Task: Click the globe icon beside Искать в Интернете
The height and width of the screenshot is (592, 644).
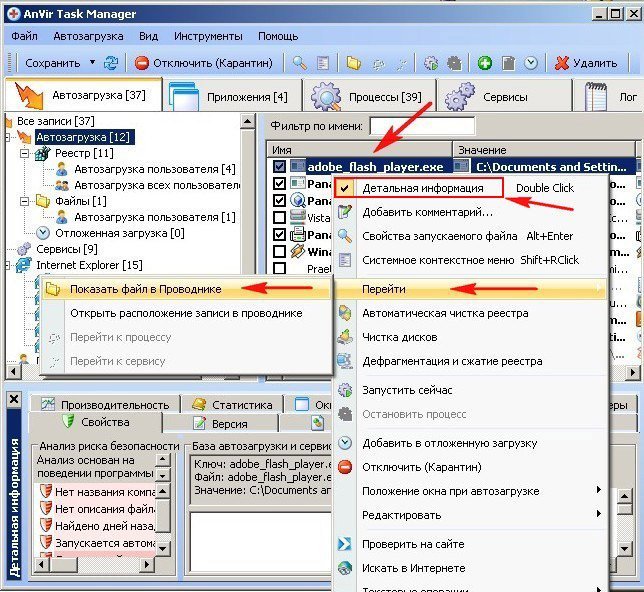Action: [x=345, y=568]
